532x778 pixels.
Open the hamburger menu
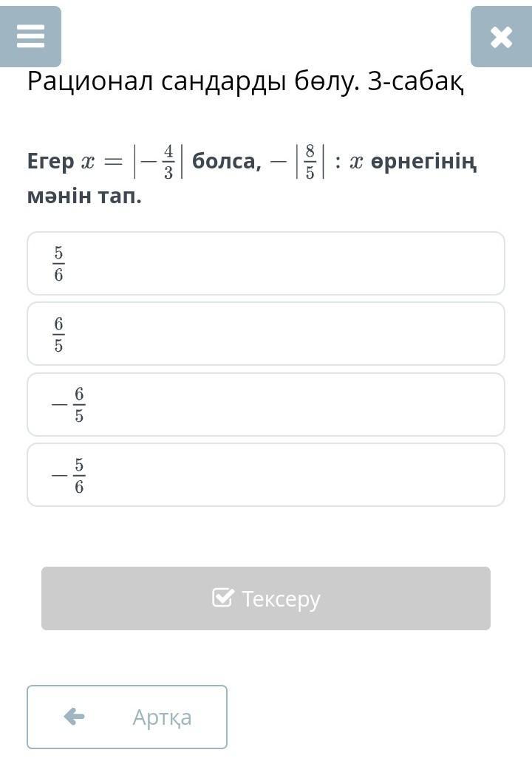pos(30,37)
